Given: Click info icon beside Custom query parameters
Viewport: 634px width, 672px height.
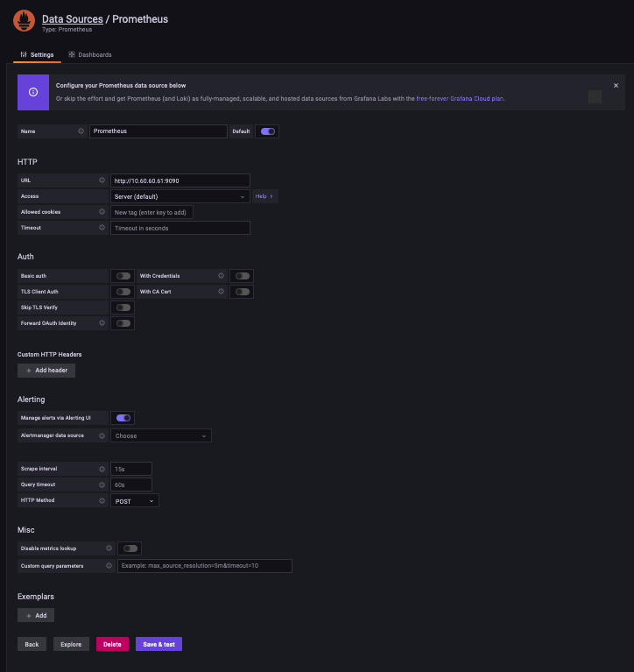Looking at the screenshot, I should coord(109,566).
